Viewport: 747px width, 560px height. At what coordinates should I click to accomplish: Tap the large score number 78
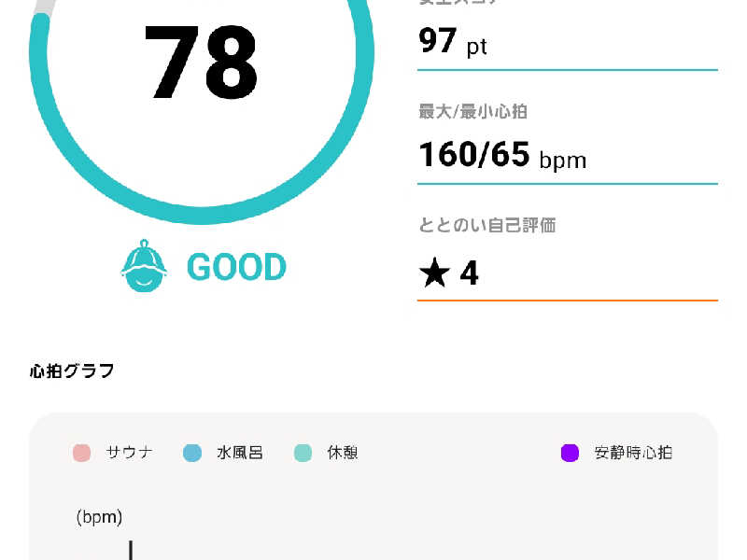[x=200, y=62]
